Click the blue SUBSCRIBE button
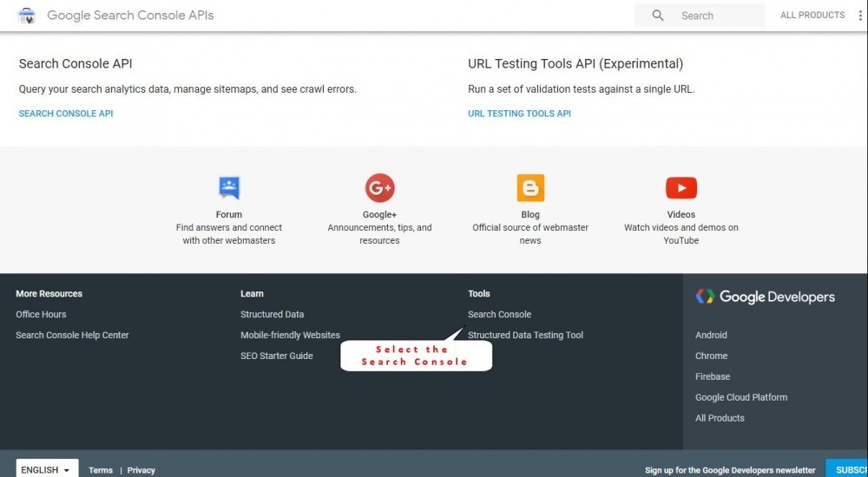The height and width of the screenshot is (477, 868). click(x=847, y=468)
